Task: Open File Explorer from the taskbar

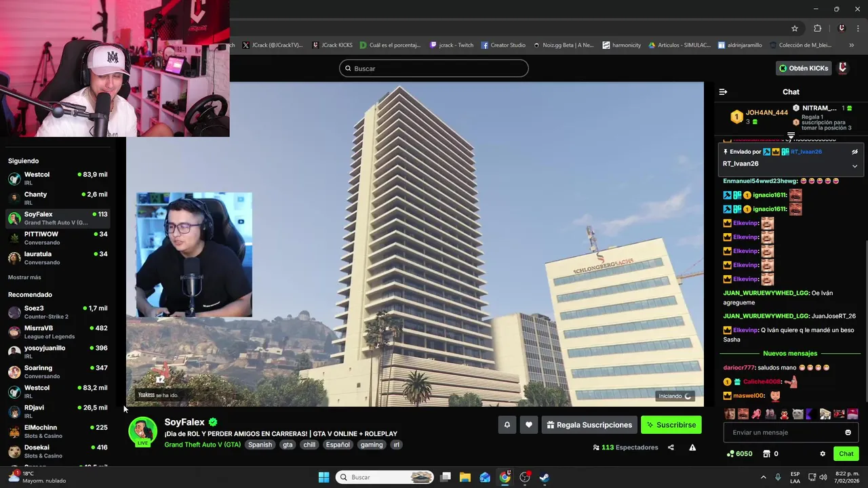Action: point(465,477)
